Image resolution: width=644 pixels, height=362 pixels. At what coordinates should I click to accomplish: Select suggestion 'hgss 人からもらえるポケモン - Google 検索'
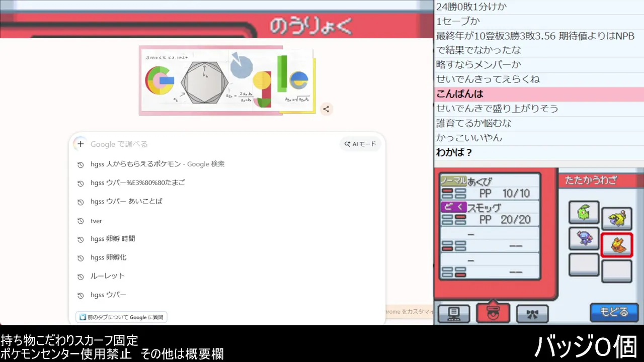(226, 164)
